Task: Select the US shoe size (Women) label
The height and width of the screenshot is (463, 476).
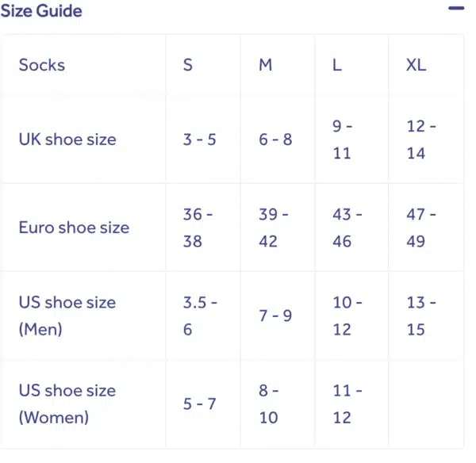Action: (67, 404)
